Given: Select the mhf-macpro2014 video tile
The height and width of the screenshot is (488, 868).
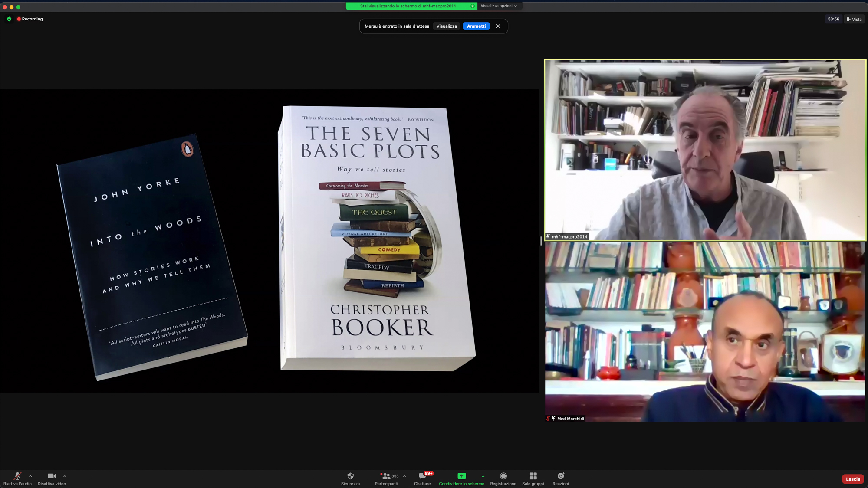Looking at the screenshot, I should [x=705, y=150].
